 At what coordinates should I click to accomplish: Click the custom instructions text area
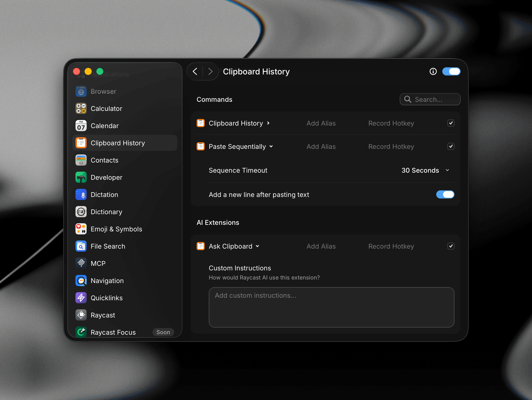[x=331, y=307]
